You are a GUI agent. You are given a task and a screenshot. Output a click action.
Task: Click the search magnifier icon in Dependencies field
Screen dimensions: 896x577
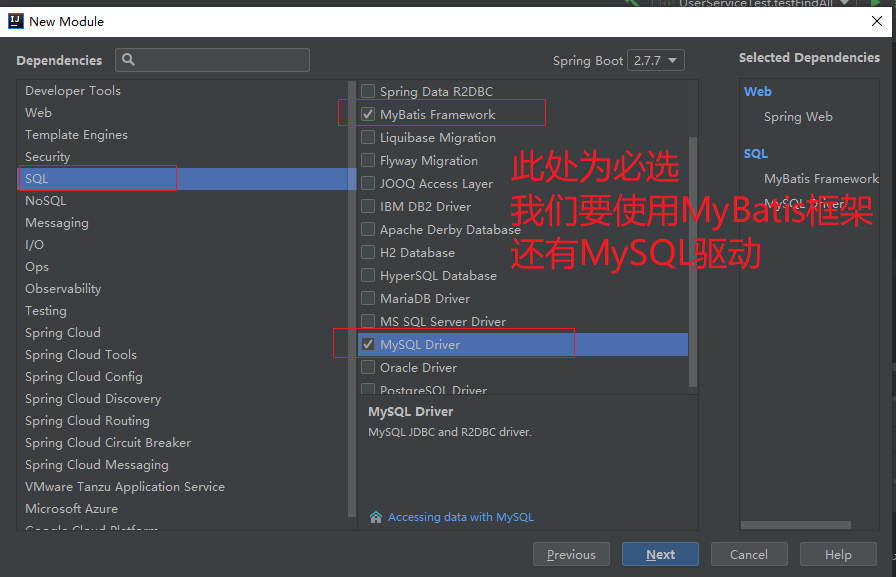pyautogui.click(x=128, y=60)
